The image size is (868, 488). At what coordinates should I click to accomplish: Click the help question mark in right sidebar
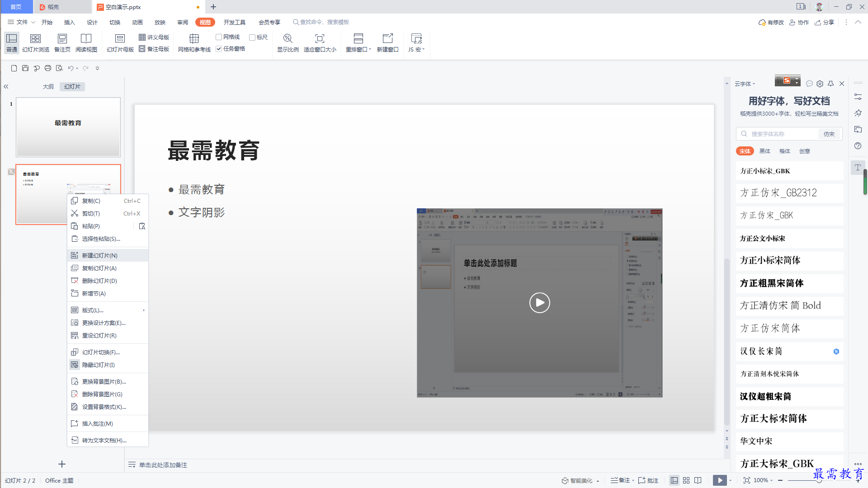click(x=858, y=145)
